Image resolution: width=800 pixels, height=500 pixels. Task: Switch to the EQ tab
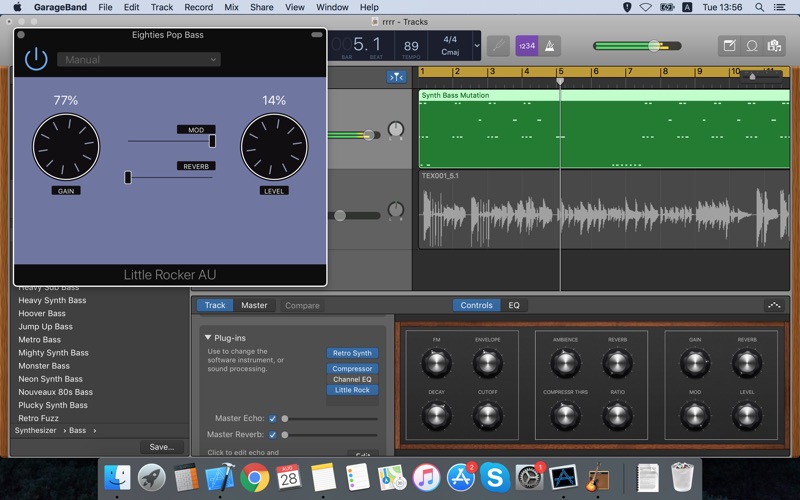click(x=514, y=305)
